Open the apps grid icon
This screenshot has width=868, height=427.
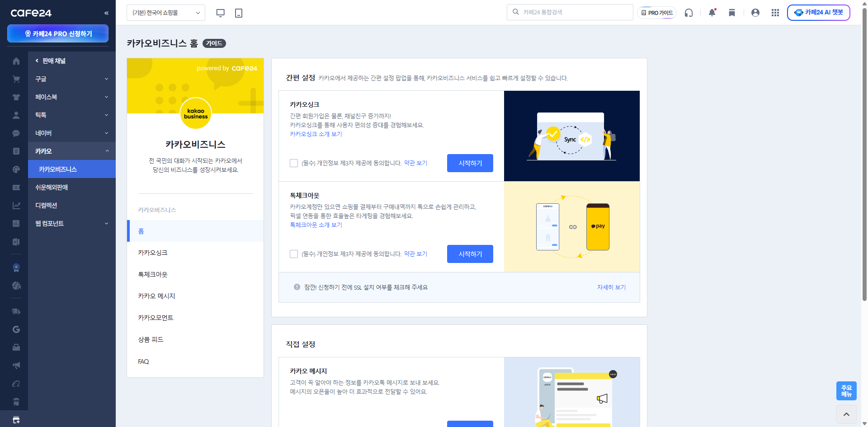pyautogui.click(x=775, y=13)
